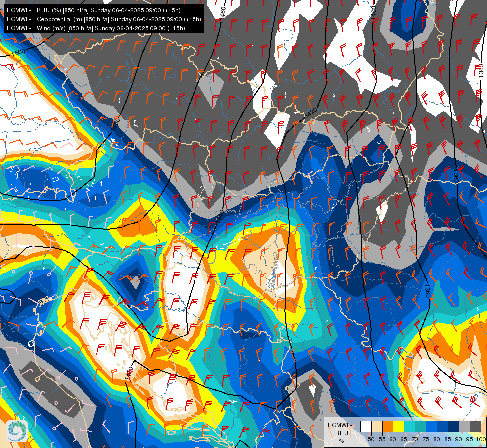Select the navy 85-90 legend swatch
487x448 pixels.
point(454,426)
